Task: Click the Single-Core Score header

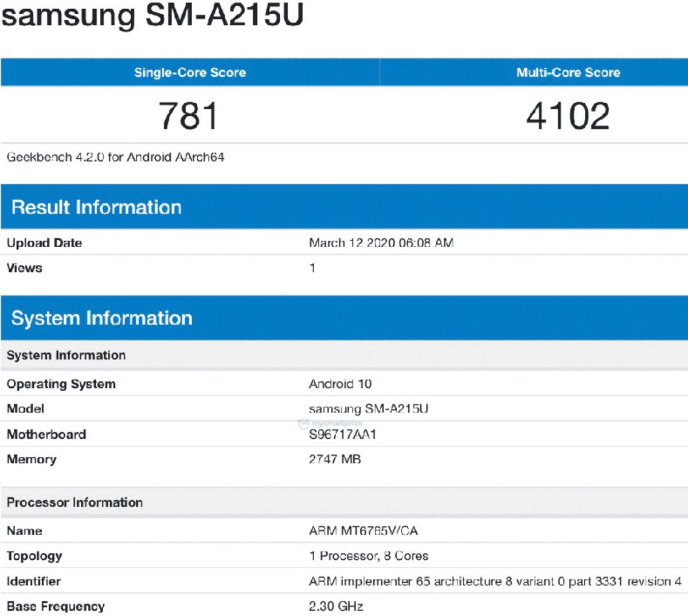Action: pos(190,72)
